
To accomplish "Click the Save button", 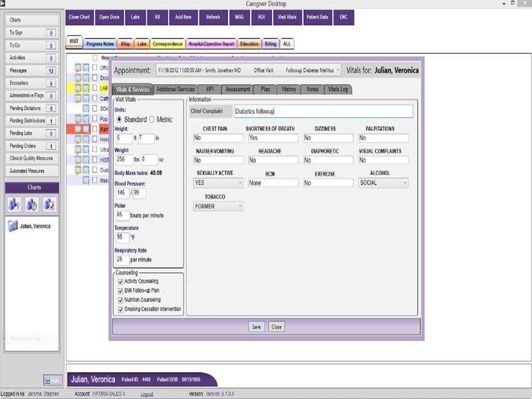I will coord(257,327).
